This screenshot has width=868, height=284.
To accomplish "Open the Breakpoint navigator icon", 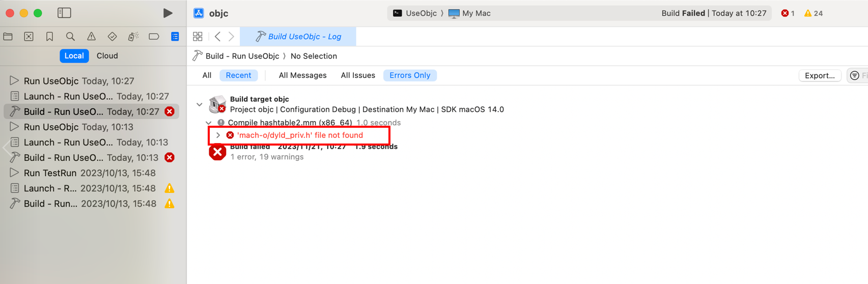I will point(154,36).
